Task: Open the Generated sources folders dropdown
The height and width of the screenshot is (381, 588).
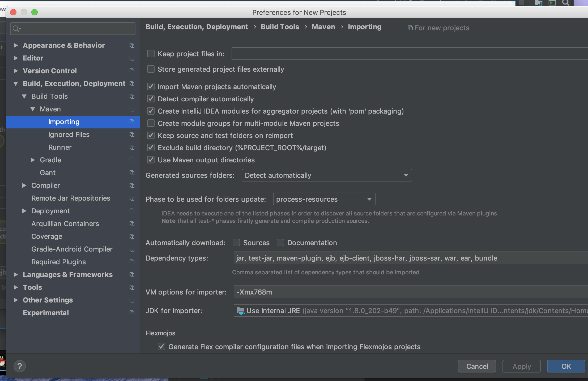Action: [x=327, y=175]
